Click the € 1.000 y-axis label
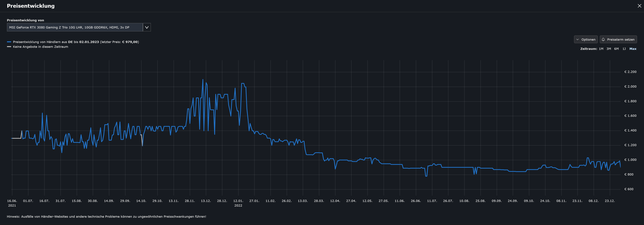 [630, 160]
